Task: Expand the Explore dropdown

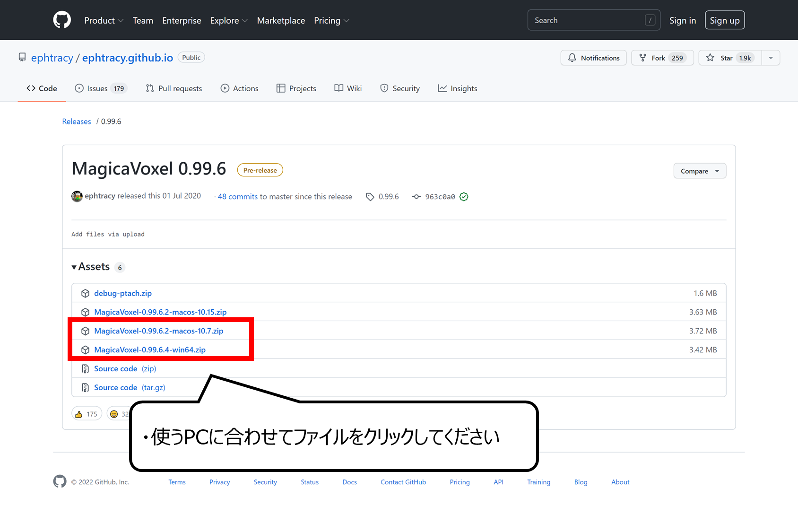Action: click(x=229, y=20)
